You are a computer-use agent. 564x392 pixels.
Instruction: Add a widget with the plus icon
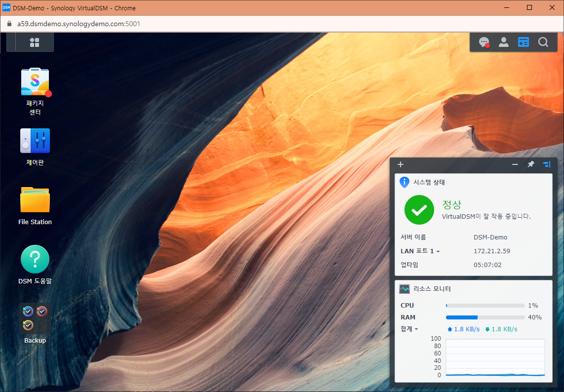point(401,164)
